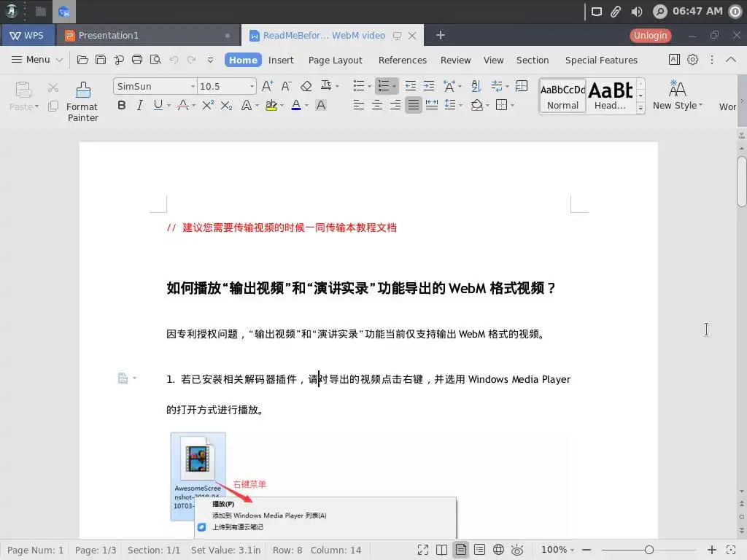
Task: Toggle Print Layout view in status bar
Action: pyautogui.click(x=461, y=550)
